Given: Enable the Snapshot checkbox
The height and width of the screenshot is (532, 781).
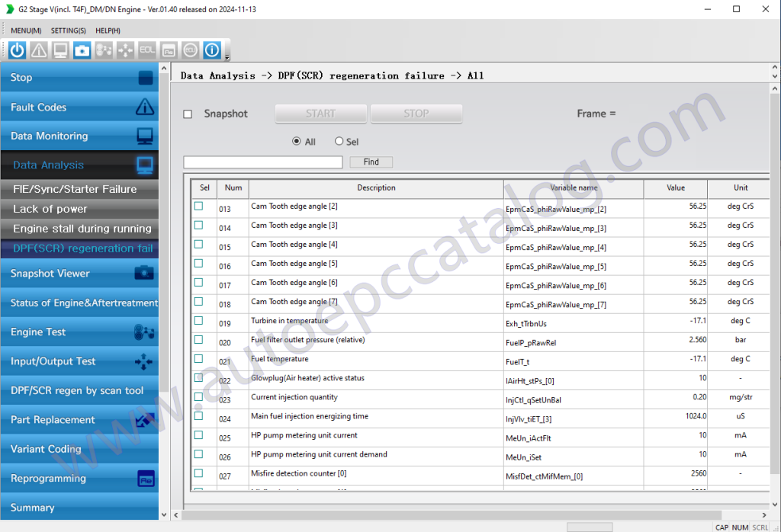Looking at the screenshot, I should point(187,113).
